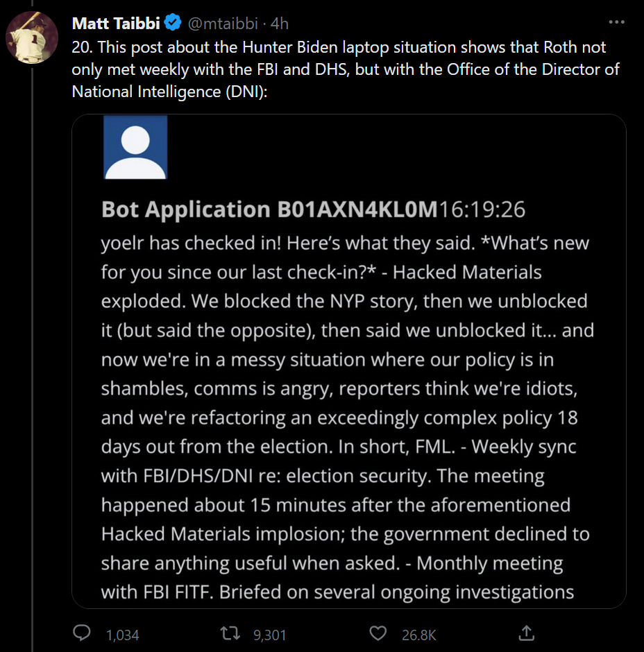Open the three-dot more options menu
The height and width of the screenshot is (652, 644).
tap(616, 23)
